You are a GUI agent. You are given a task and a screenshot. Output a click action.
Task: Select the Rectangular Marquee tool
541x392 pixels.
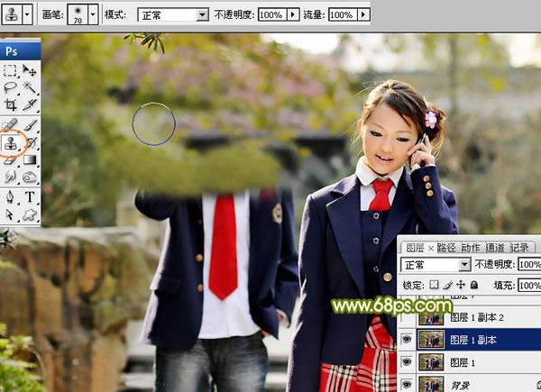[11, 71]
